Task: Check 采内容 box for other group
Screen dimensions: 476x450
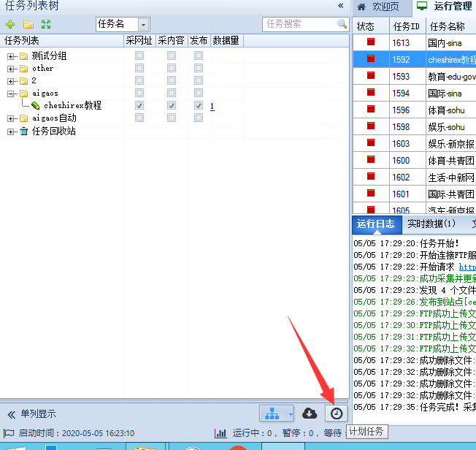Action: (172, 68)
